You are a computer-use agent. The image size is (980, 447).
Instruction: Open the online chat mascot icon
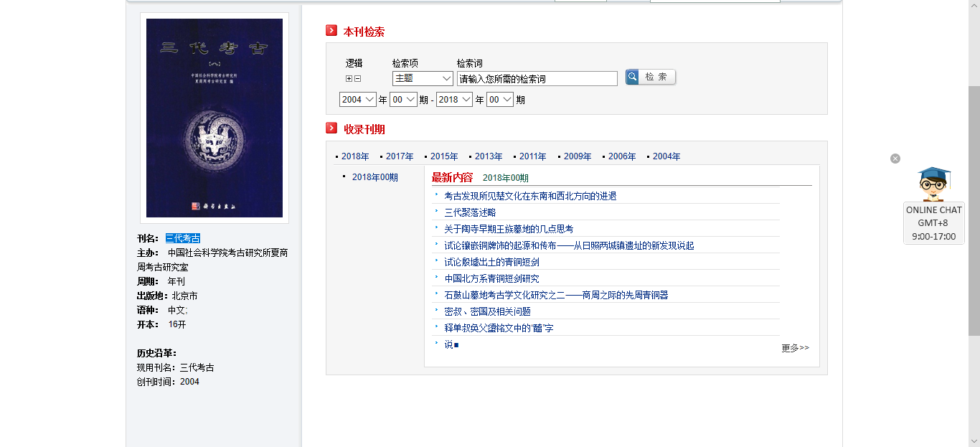[933, 184]
